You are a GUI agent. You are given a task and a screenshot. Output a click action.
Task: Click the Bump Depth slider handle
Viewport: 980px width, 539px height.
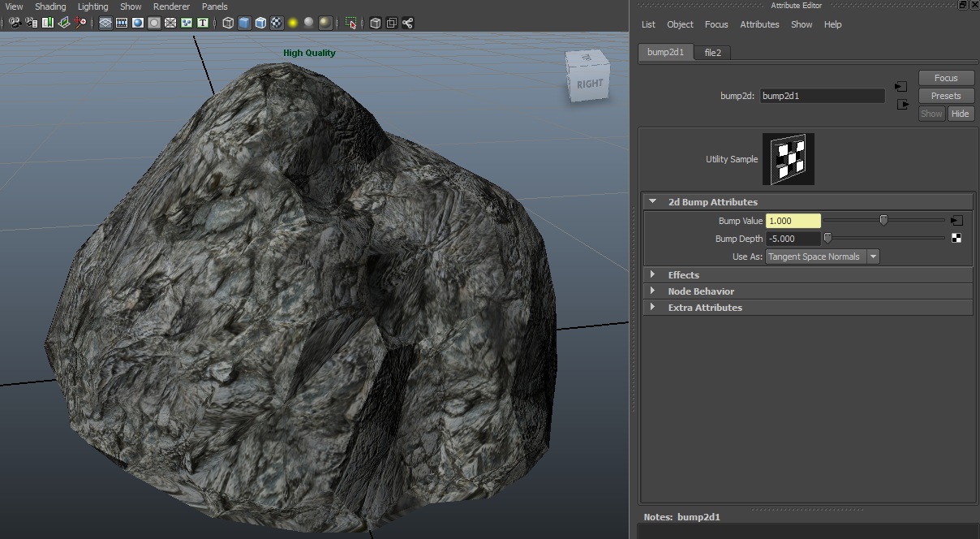[x=827, y=238]
